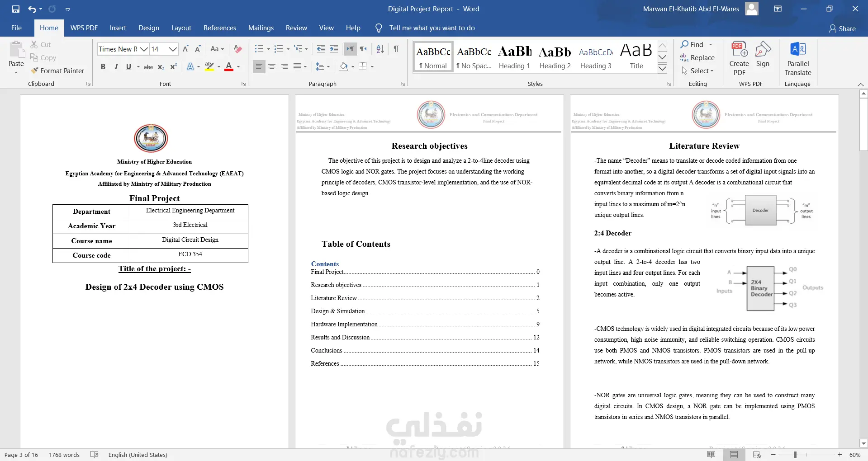868x461 pixels.
Task: Apply the red font color
Action: [x=229, y=66]
